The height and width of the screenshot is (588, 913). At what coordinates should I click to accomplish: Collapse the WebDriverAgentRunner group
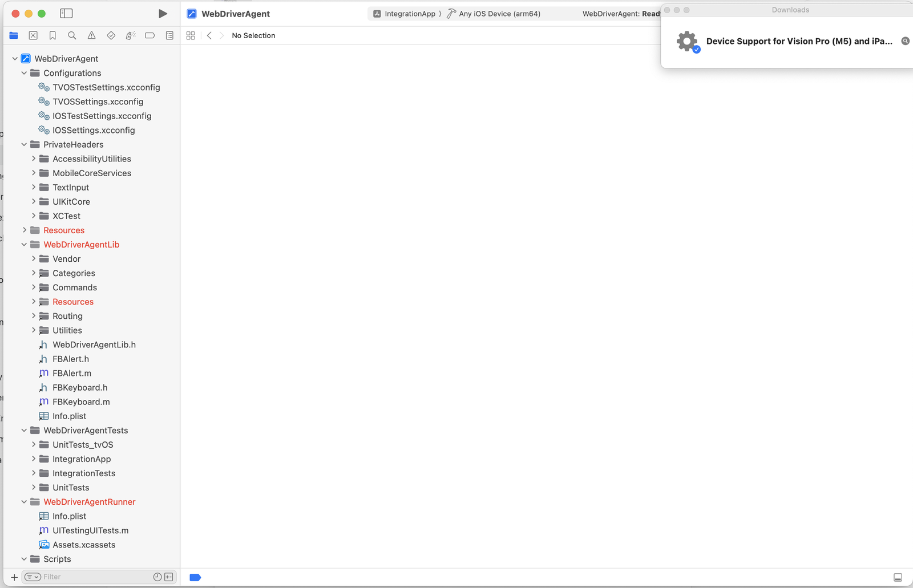(24, 501)
